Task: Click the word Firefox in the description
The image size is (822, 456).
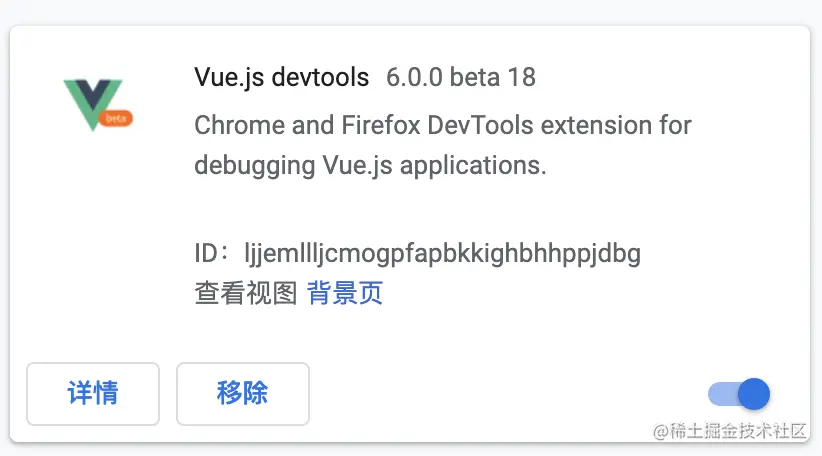Action: 381,126
